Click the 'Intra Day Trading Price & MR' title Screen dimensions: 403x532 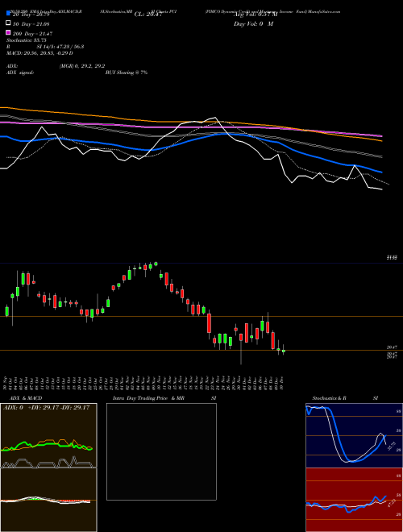coord(148,398)
